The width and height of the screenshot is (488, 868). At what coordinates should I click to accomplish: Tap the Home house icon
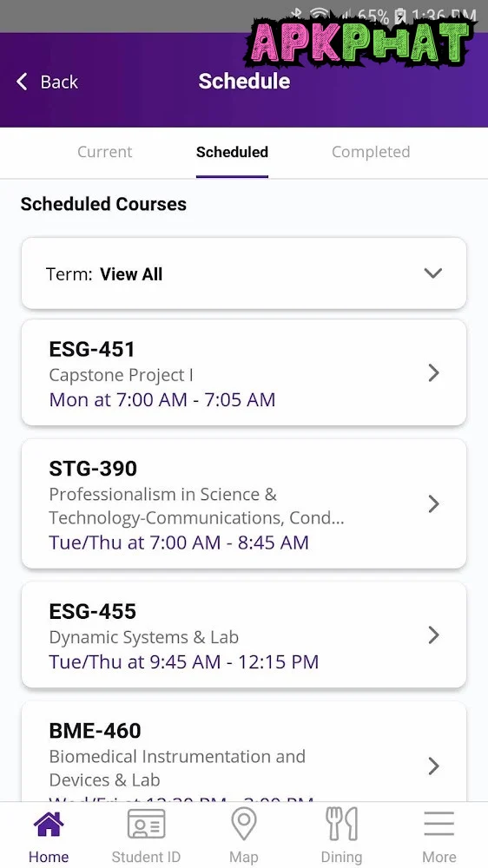point(49,824)
